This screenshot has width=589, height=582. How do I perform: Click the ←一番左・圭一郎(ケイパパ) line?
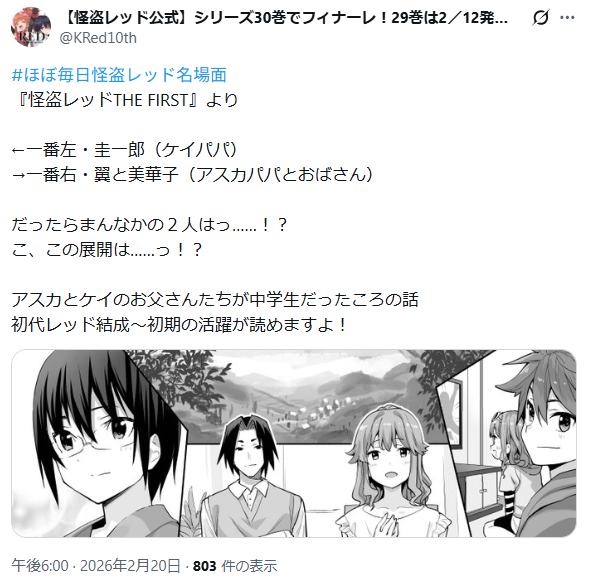125,150
